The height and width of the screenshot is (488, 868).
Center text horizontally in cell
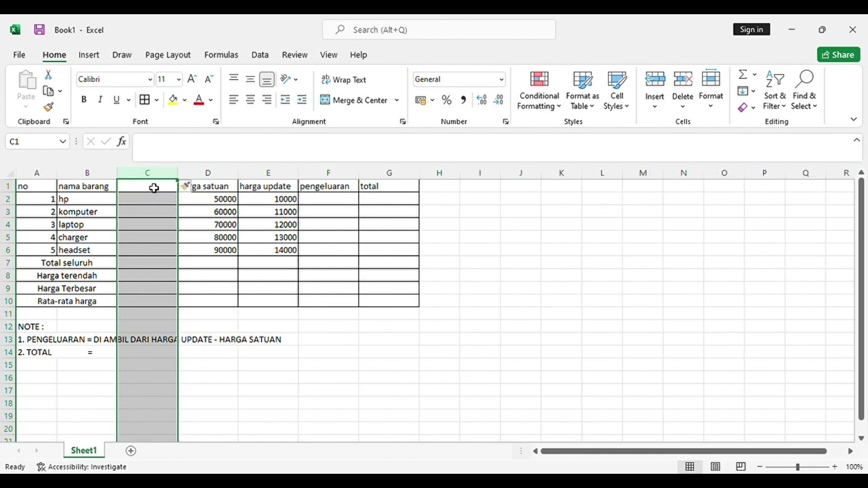[x=250, y=100]
